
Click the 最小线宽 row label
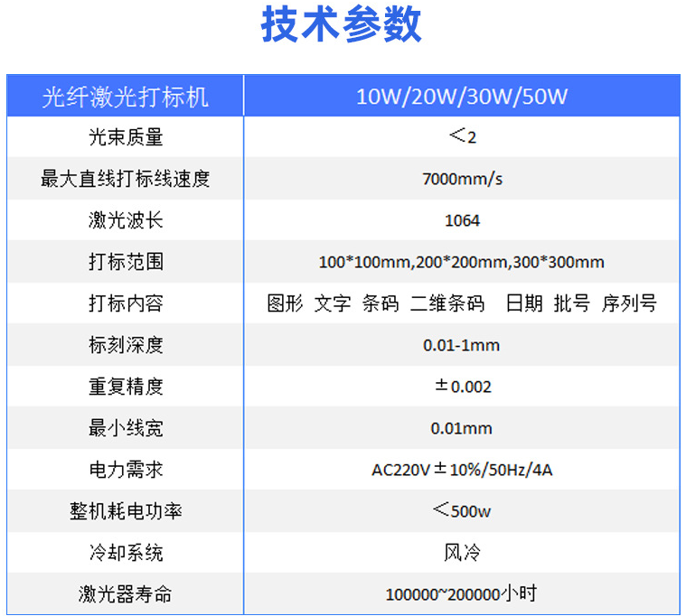[x=126, y=428]
